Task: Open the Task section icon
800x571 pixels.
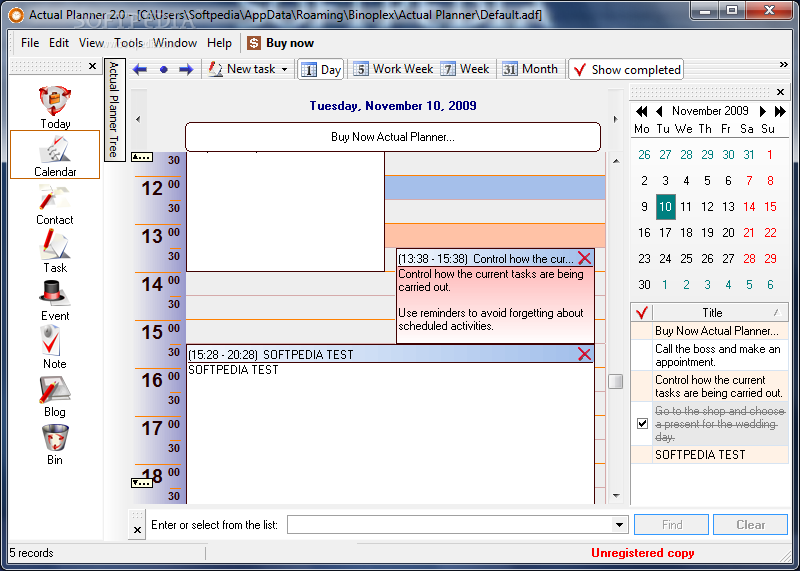Action: point(55,250)
